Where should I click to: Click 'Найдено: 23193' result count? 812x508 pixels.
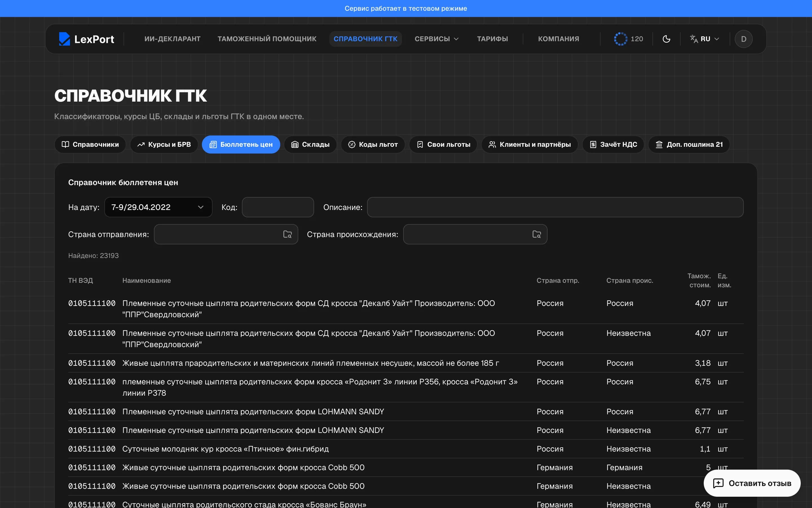pyautogui.click(x=93, y=255)
